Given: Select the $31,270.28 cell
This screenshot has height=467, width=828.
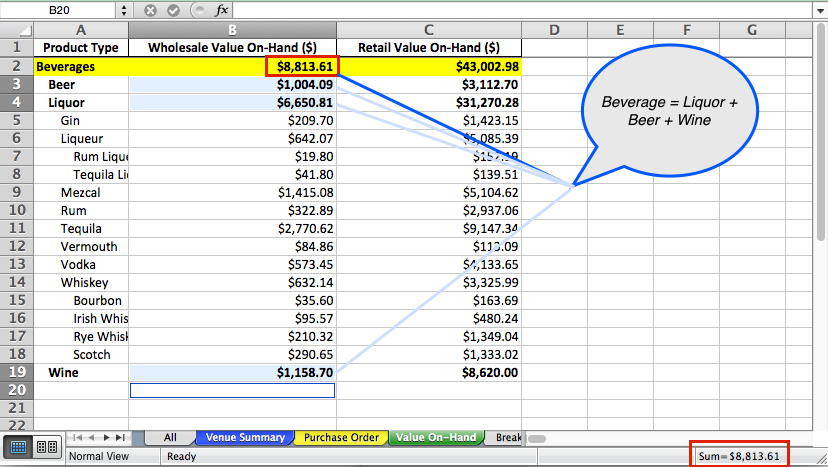Looking at the screenshot, I should [429, 102].
